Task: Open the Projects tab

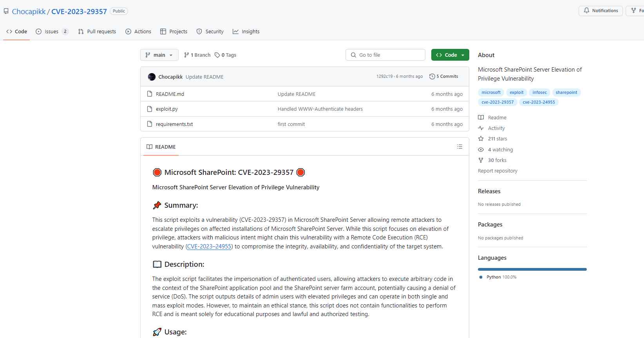Action: [174, 31]
